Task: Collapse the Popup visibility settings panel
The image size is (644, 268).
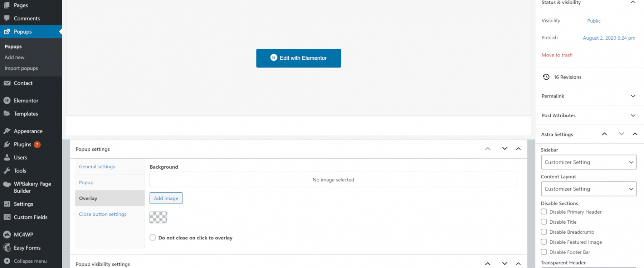Action: coord(518,264)
